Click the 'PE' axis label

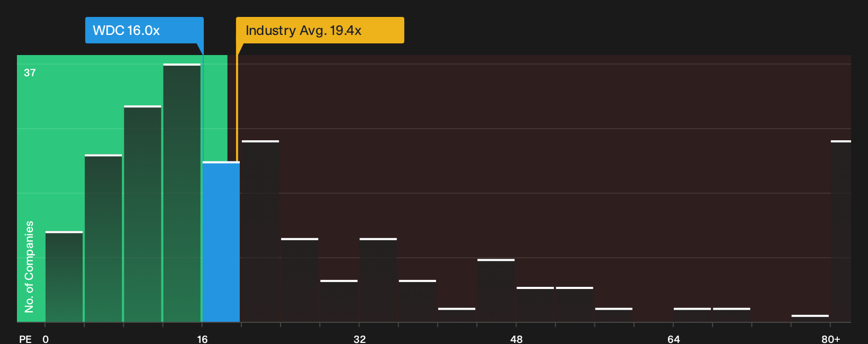point(25,339)
